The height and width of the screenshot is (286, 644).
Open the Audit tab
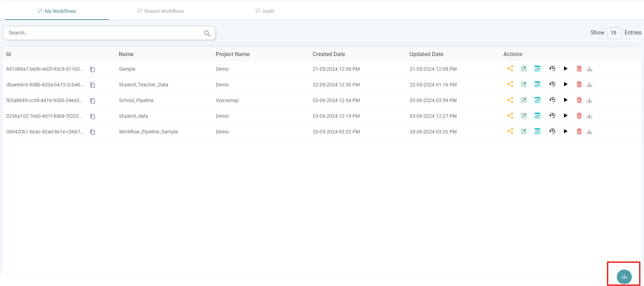(x=265, y=11)
